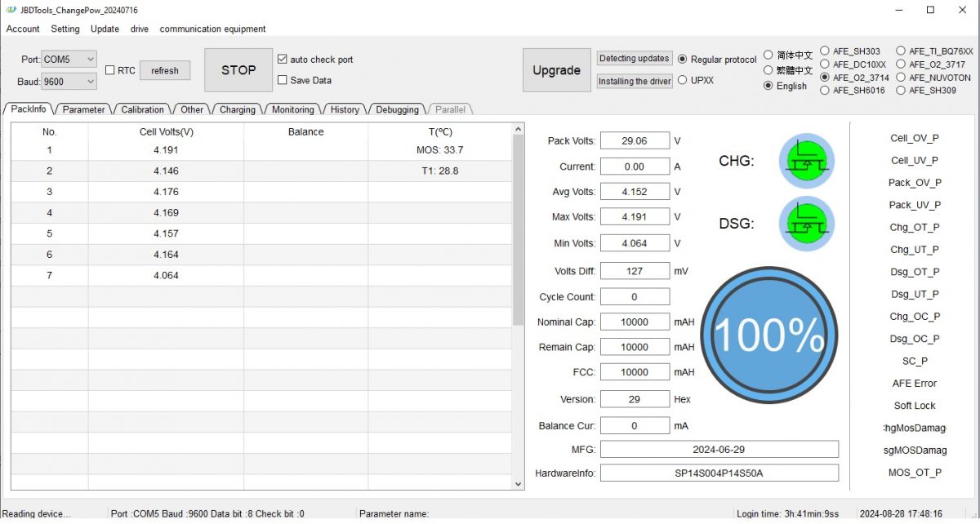Switch to the Monitoring tab
Viewport: 980px width, 524px height.
(293, 109)
